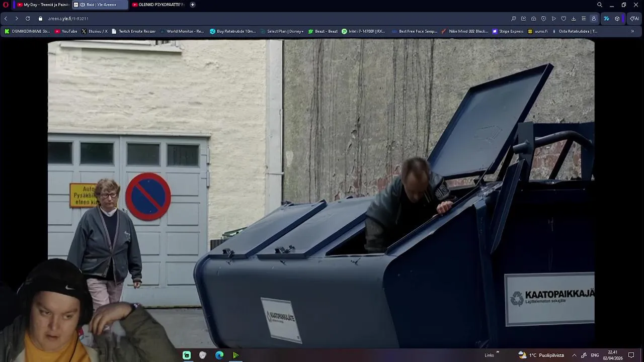This screenshot has height=362, width=644.
Task: Click the Yle Areena video player
Action: [321, 194]
